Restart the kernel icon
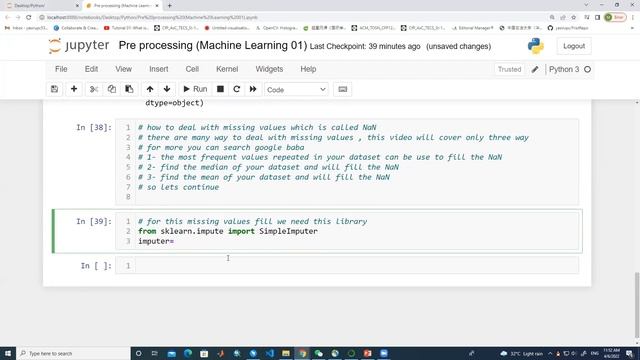The height and width of the screenshot is (360, 640). (x=237, y=89)
